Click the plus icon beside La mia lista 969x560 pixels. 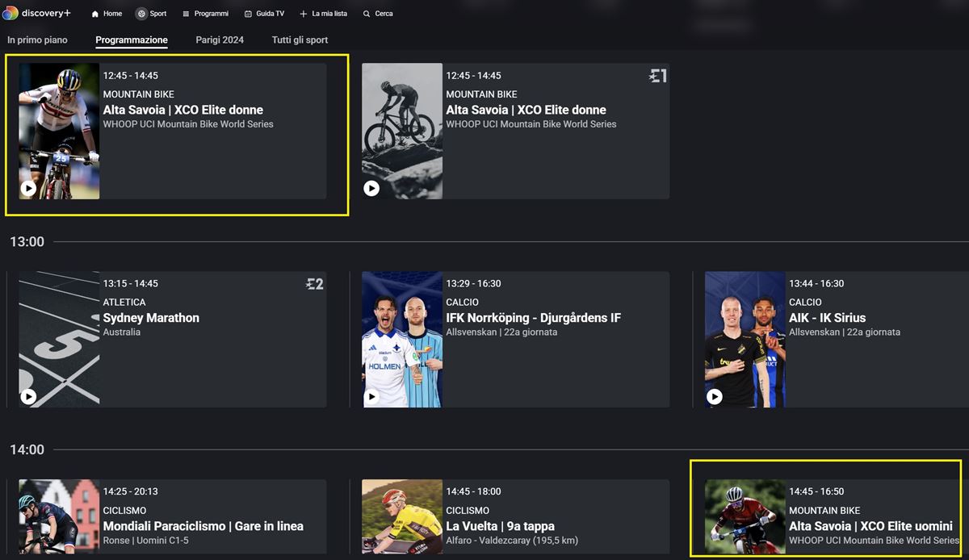coord(304,14)
